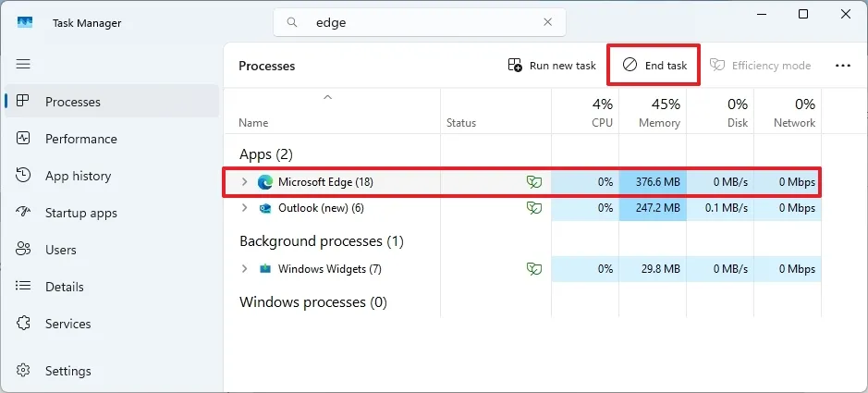Click Run new task
868x393 pixels.
552,66
